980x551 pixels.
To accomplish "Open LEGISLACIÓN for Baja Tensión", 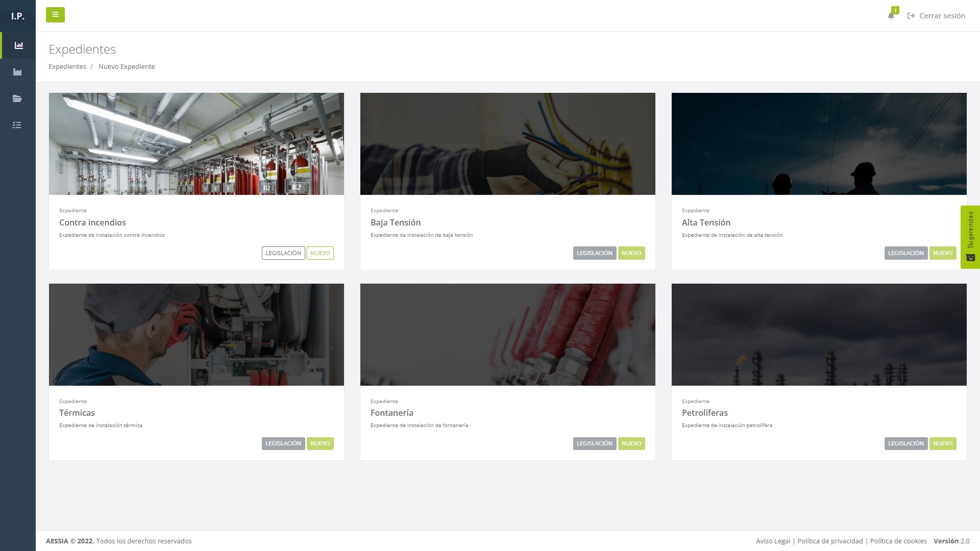I will (x=594, y=253).
